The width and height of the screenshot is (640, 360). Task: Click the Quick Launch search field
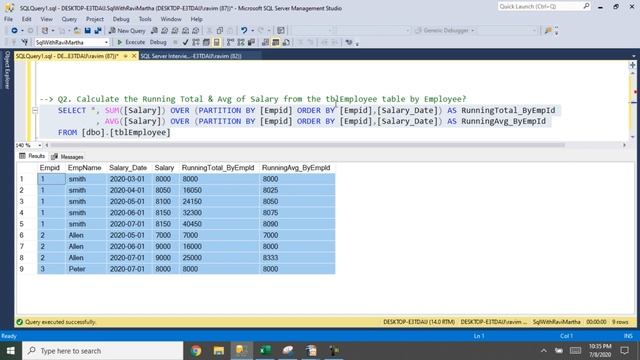tap(544, 6)
